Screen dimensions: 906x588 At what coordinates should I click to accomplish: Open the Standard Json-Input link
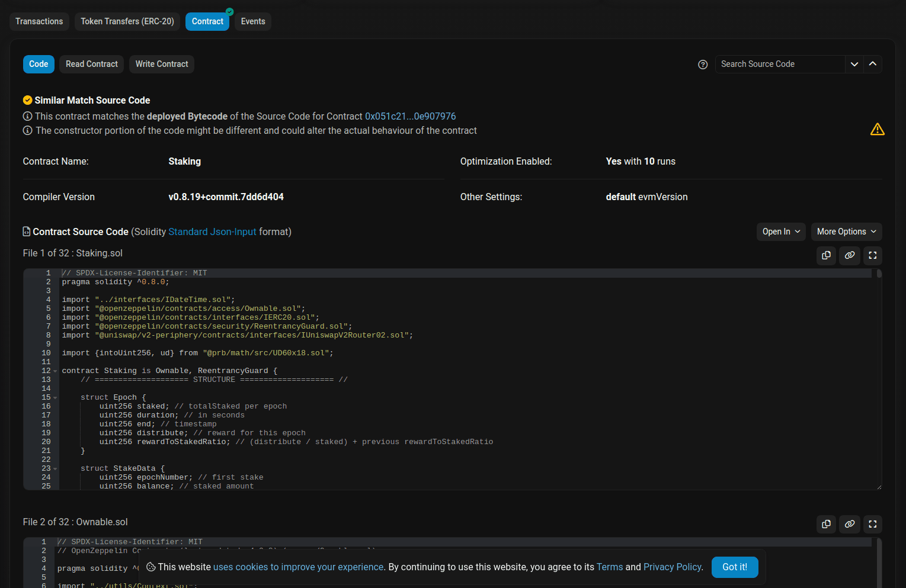[212, 232]
